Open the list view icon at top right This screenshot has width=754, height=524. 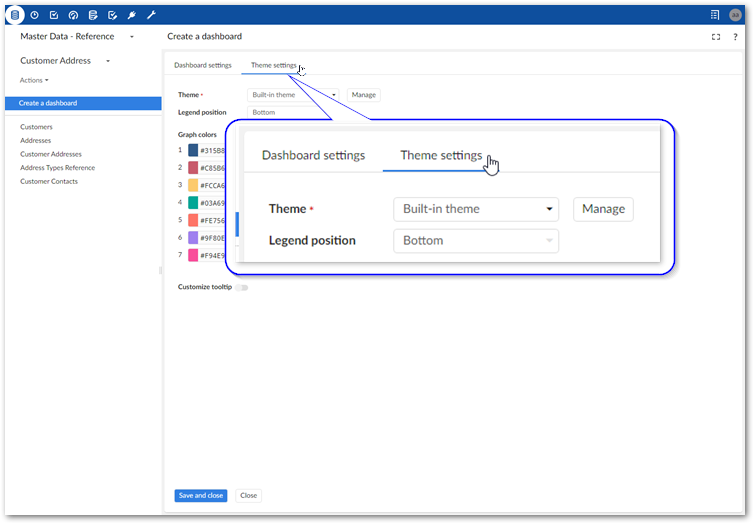(x=715, y=15)
